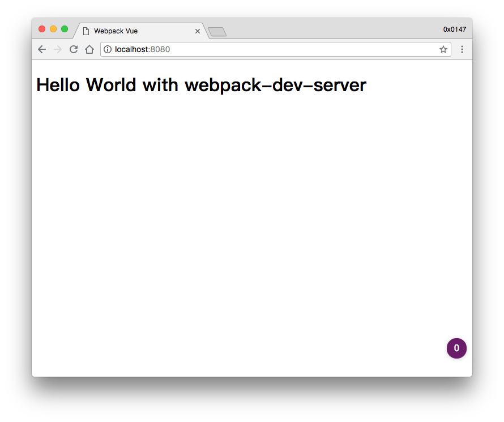Minimize the window using yellow button
This screenshot has width=504, height=422.
coord(53,29)
